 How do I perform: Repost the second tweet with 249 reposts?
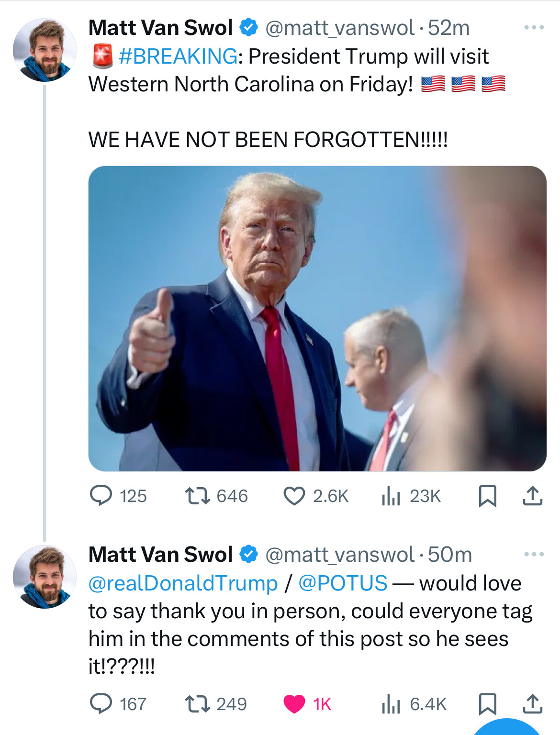[x=198, y=704]
